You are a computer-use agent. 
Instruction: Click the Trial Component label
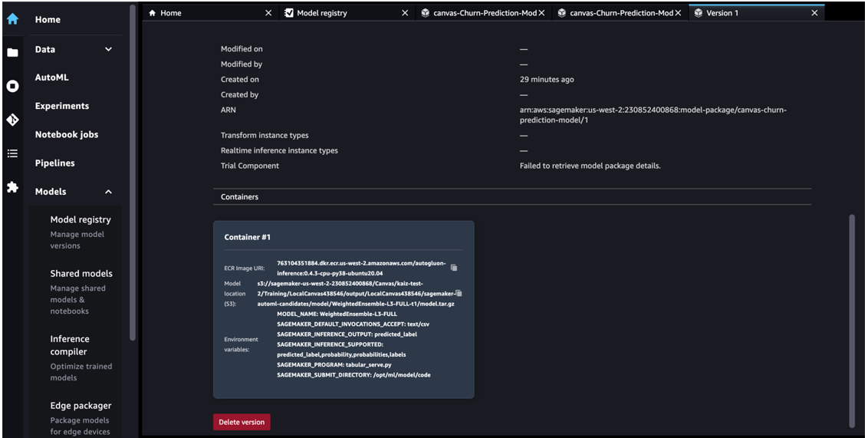click(250, 166)
